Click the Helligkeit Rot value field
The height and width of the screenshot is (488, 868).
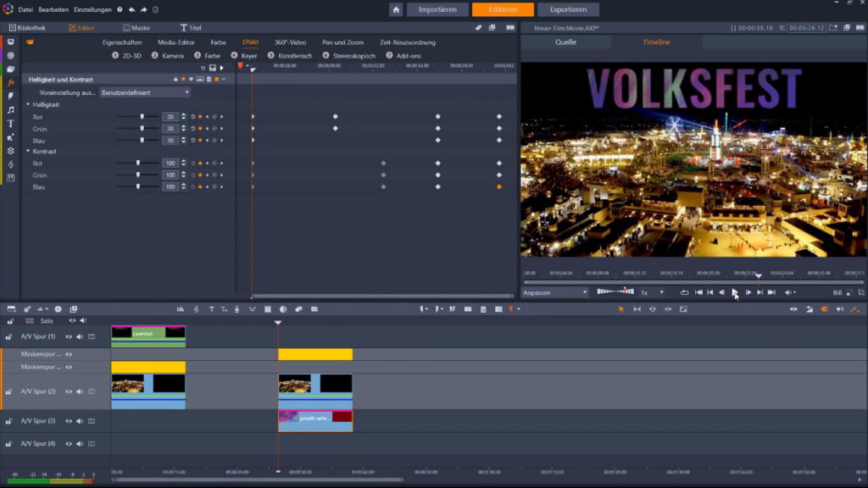tap(170, 117)
